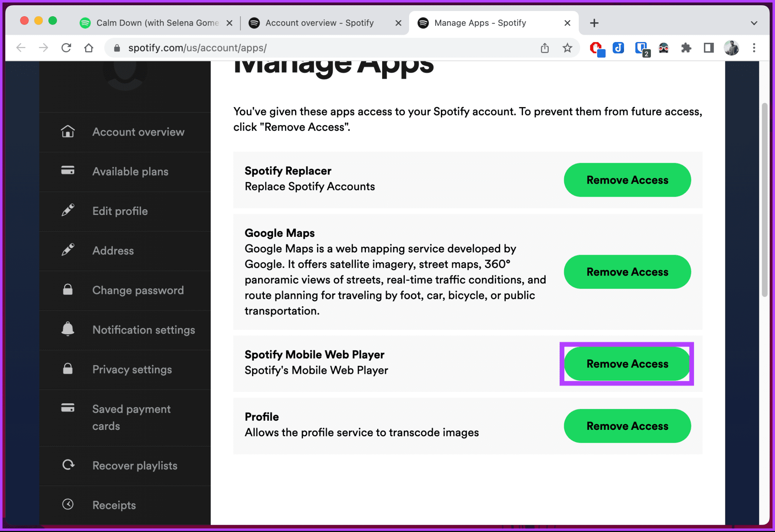
Task: Click the Change password lock icon
Action: [69, 289]
